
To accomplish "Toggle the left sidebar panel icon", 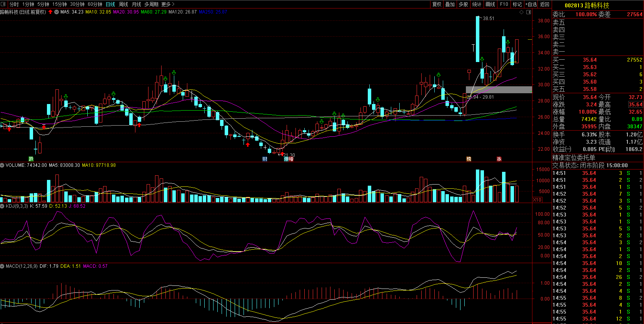I will 4,4.
